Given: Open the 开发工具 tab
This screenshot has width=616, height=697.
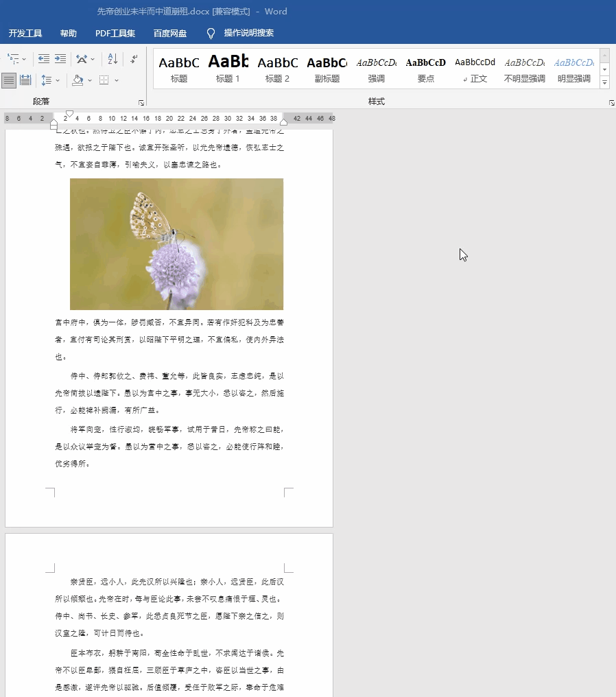Looking at the screenshot, I should click(x=25, y=34).
